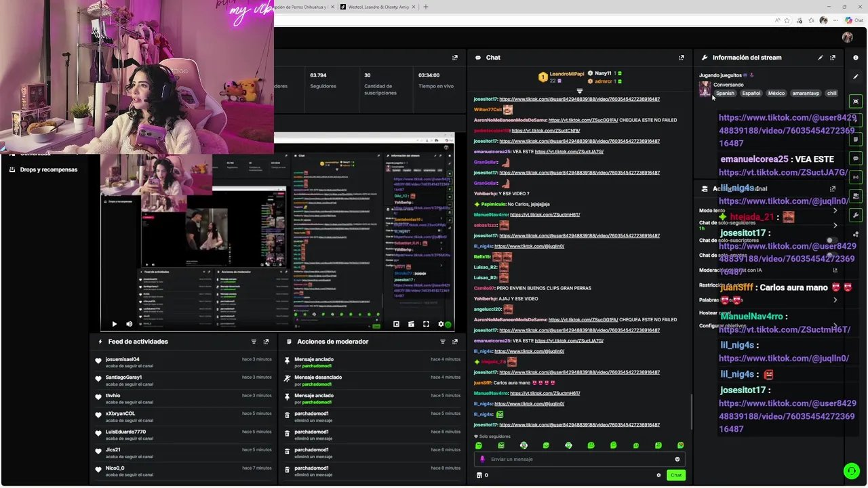Click username Papimiculo in chat
Image resolution: width=868 pixels, height=488 pixels.
tap(493, 204)
